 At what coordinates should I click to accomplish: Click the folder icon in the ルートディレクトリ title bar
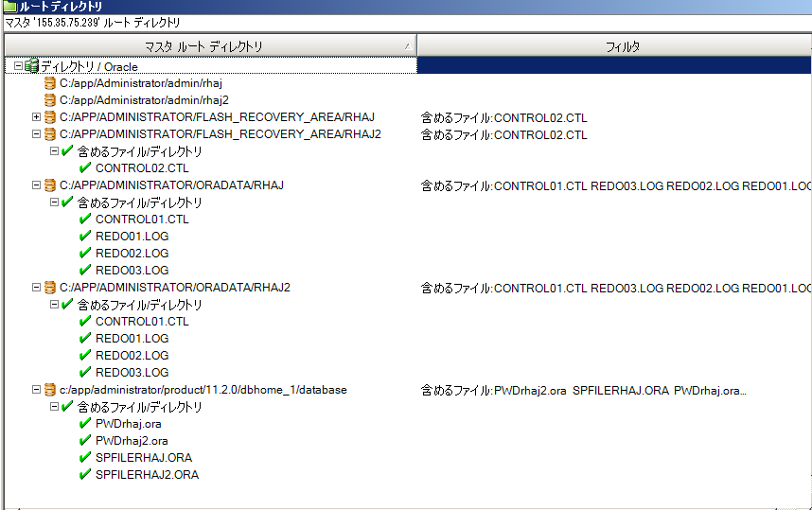click(x=9, y=7)
